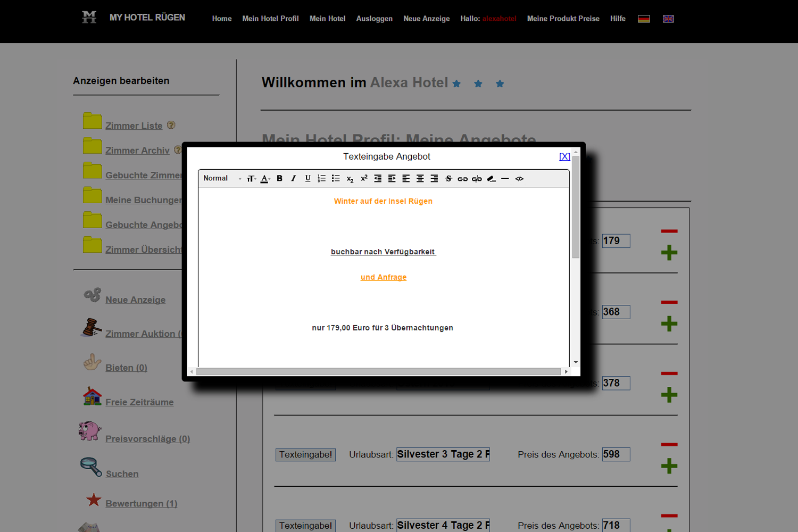This screenshot has height=532, width=798.
Task: Click Texteingabe button for Silvester 3 Tage
Action: pos(305,455)
